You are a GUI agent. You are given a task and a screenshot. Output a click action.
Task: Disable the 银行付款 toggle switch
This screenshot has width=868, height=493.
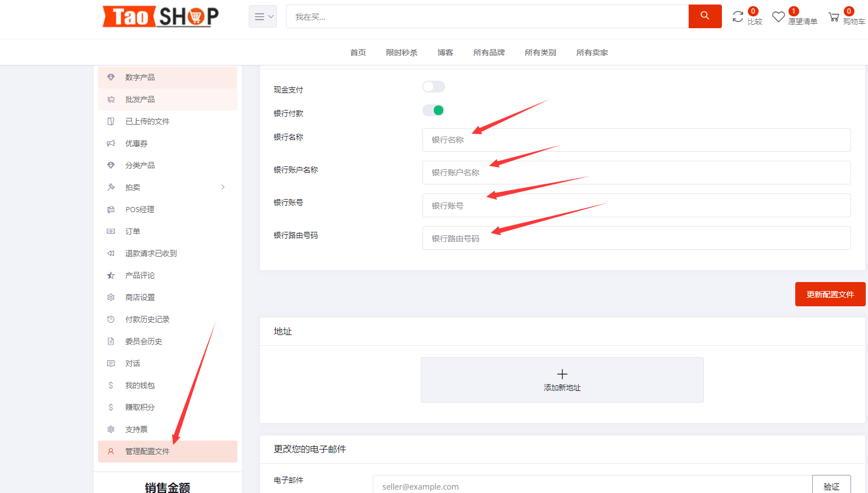[433, 110]
